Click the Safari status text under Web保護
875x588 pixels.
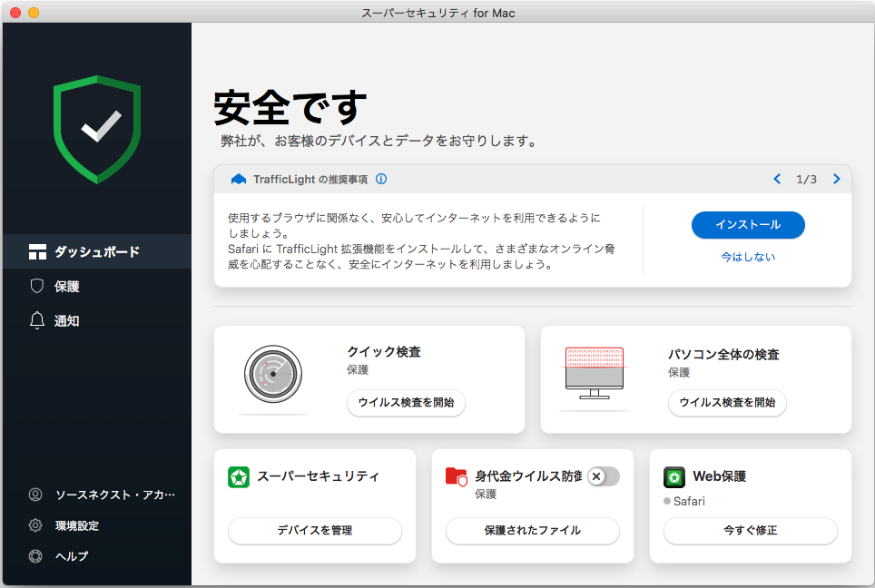[689, 501]
